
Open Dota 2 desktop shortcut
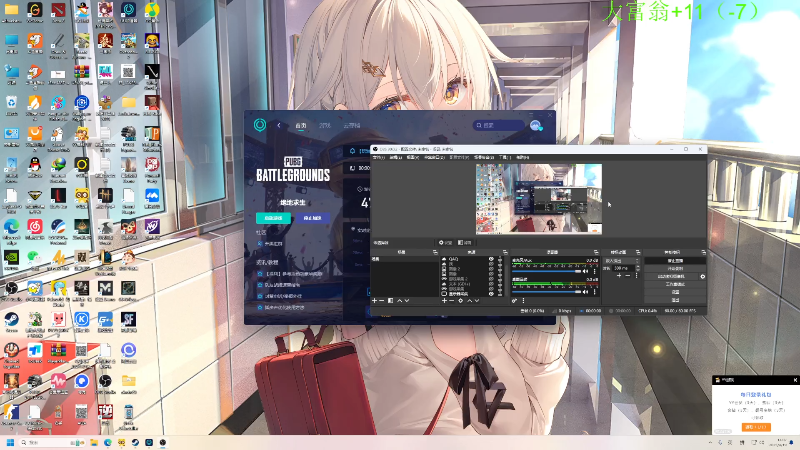pyautogui.click(x=58, y=10)
